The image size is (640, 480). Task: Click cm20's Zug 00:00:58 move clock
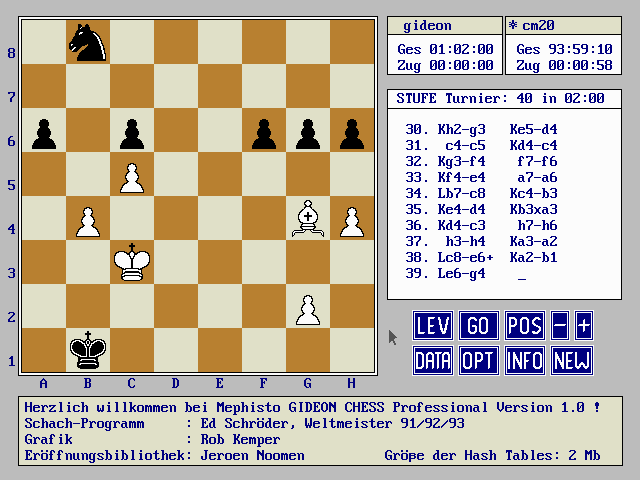coord(564,65)
